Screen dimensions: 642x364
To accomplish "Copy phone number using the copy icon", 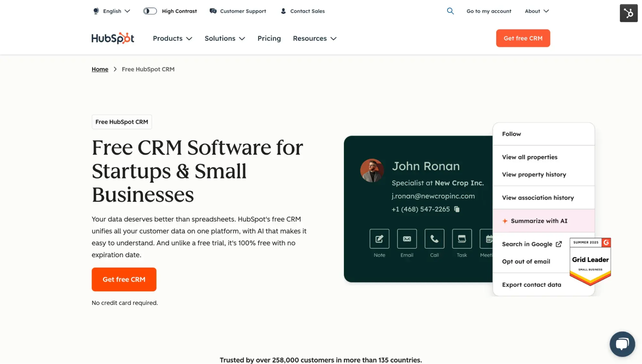I will (x=457, y=209).
